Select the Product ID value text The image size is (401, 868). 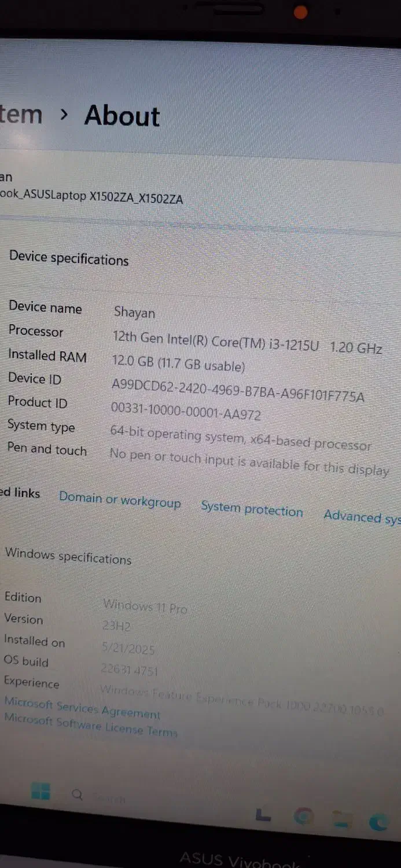pos(186,411)
